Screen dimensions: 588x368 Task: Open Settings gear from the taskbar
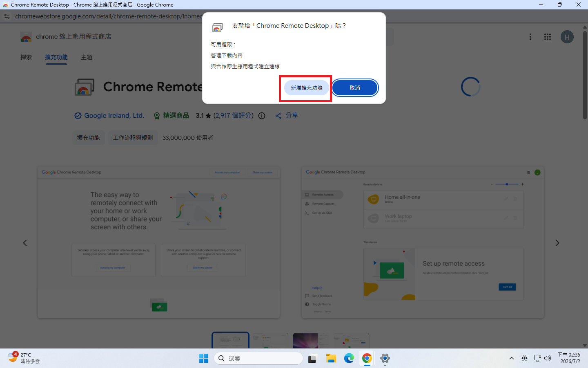385,358
